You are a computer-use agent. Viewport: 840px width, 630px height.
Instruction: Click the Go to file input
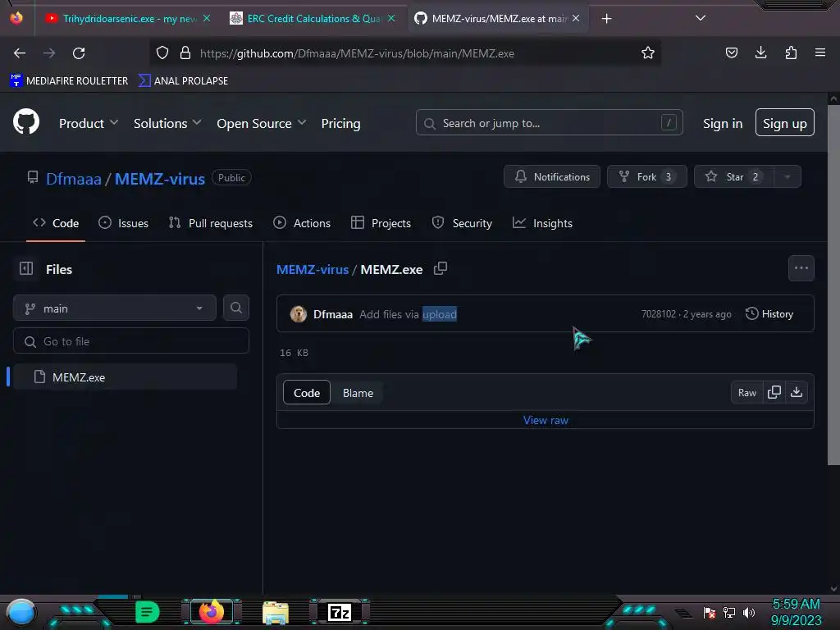pos(130,340)
